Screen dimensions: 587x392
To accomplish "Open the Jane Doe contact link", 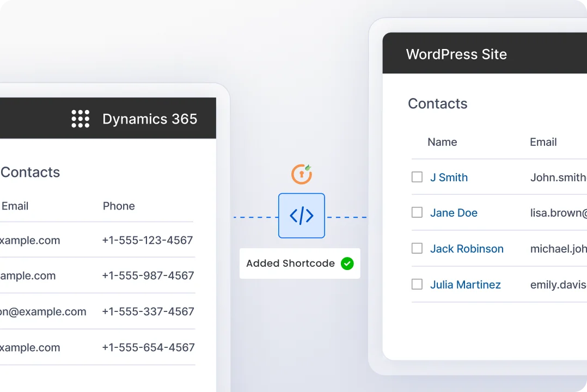I will [x=454, y=213].
